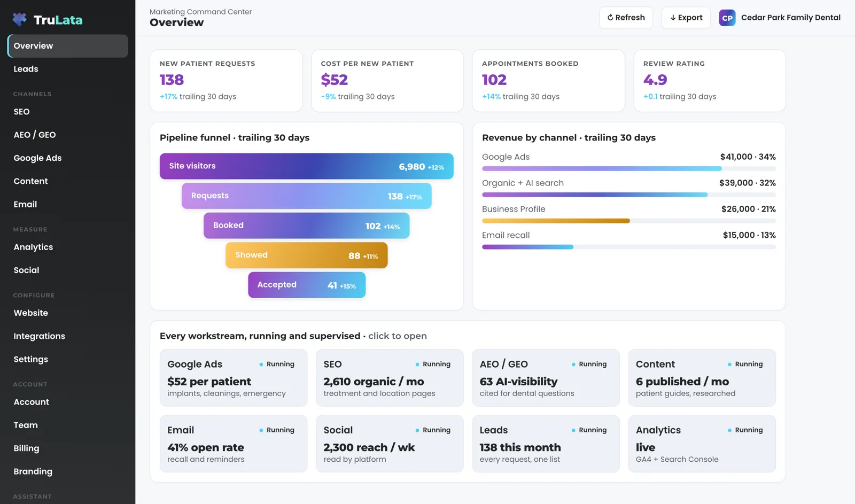Go to Google Ads in the sidebar
Image resolution: width=855 pixels, height=504 pixels.
pos(68,158)
